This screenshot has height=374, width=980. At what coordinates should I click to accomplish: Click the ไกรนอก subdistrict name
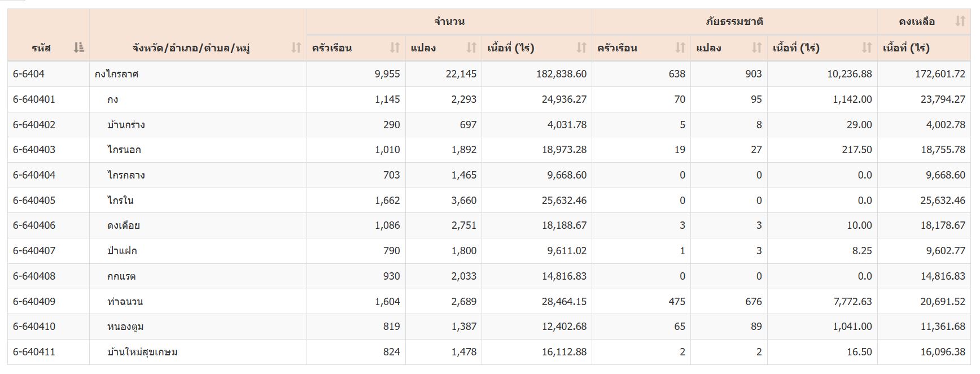coord(124,150)
